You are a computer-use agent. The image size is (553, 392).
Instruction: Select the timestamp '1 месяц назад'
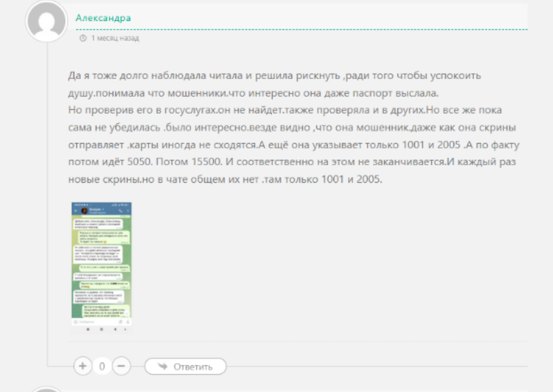pyautogui.click(x=115, y=38)
